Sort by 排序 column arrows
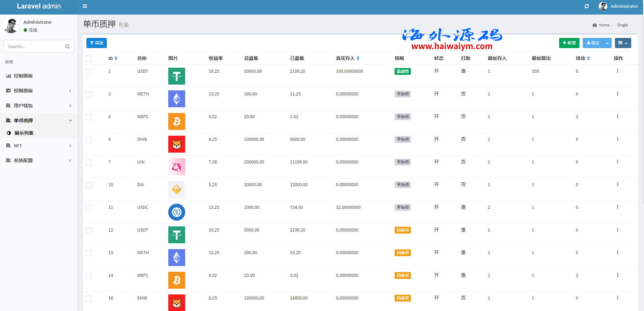This screenshot has height=311, width=644. (x=588, y=59)
